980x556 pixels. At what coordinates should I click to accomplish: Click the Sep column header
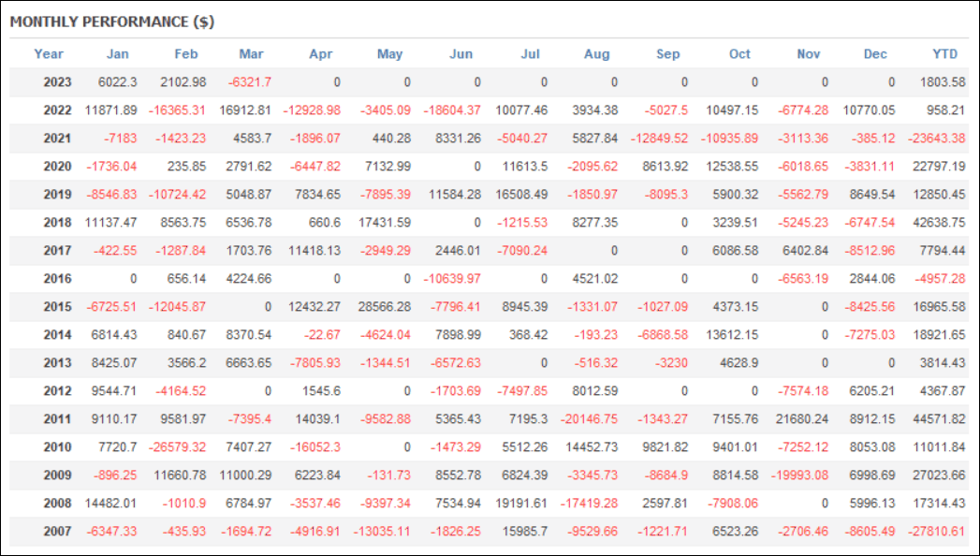[667, 53]
